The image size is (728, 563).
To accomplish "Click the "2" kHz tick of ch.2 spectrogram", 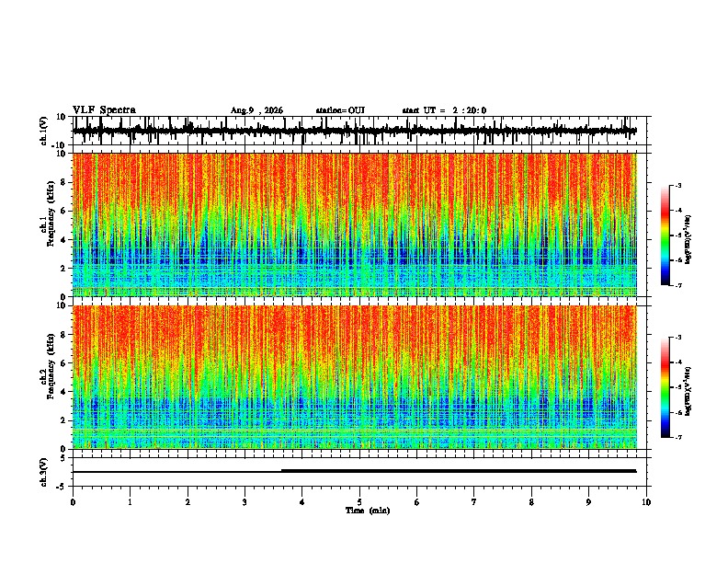I will pyautogui.click(x=64, y=420).
